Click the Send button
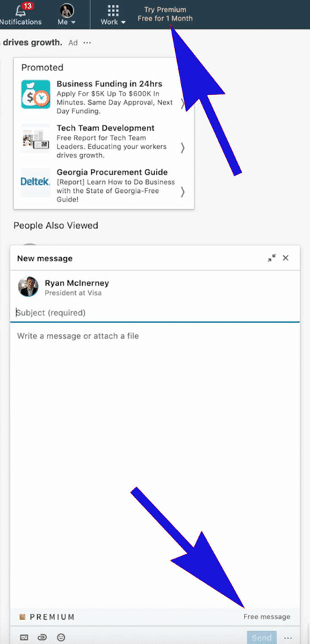The height and width of the screenshot is (644, 310). [x=262, y=637]
